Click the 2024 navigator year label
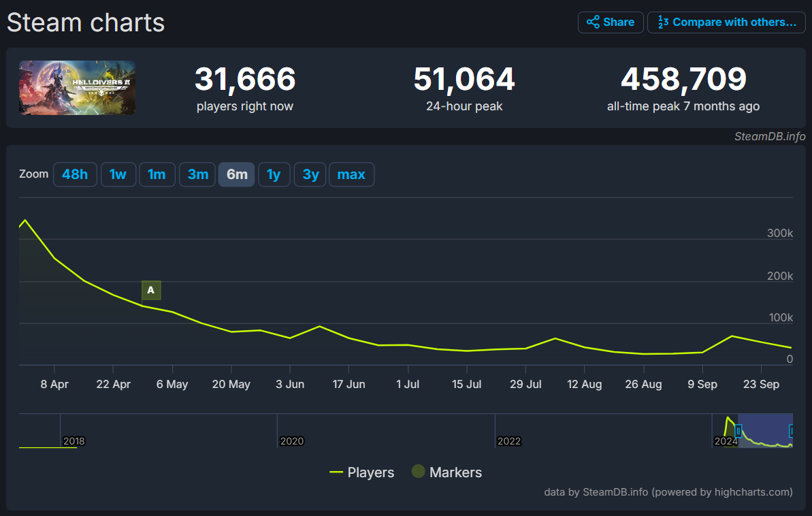The image size is (812, 516). pos(726,441)
